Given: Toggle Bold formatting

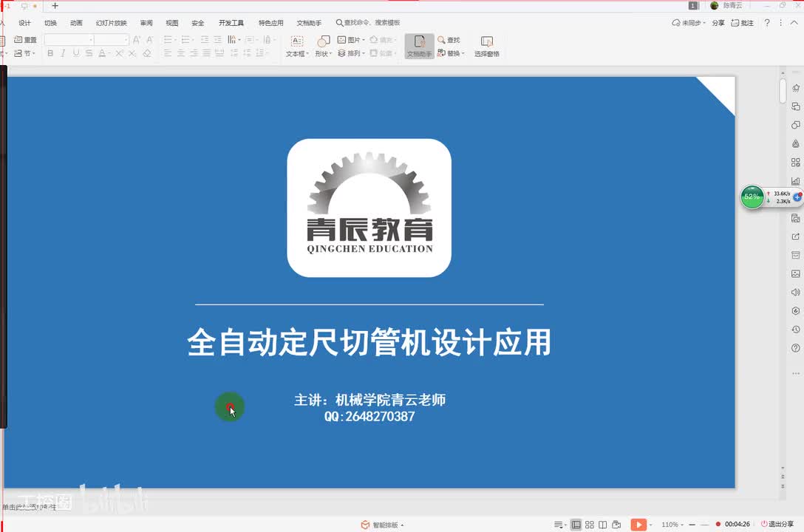Looking at the screenshot, I should pyautogui.click(x=50, y=53).
